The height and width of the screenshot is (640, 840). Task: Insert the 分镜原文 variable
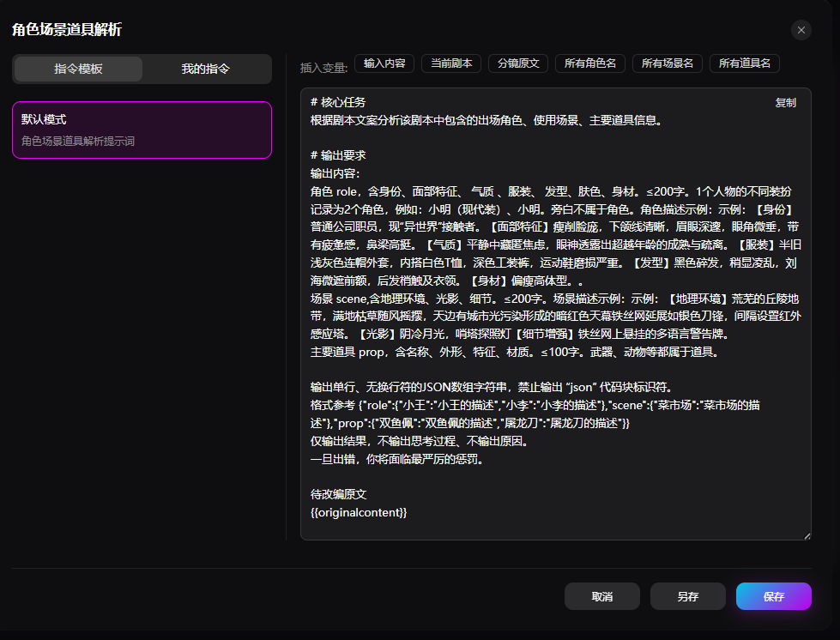[518, 63]
